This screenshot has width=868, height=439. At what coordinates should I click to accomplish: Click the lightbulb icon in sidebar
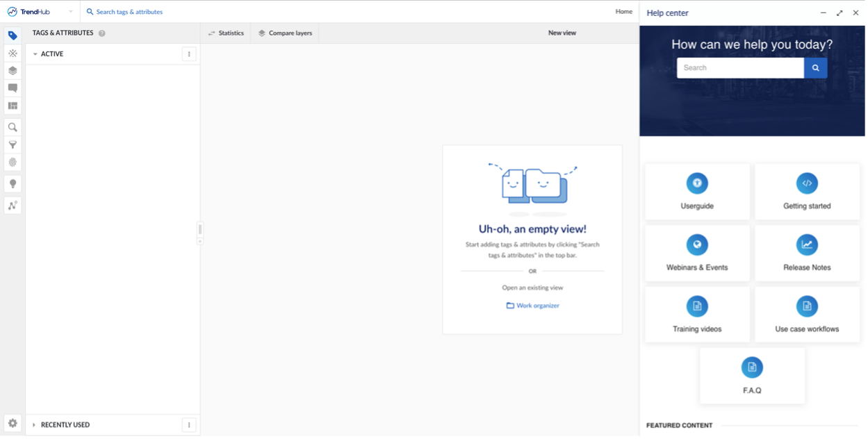pos(13,184)
